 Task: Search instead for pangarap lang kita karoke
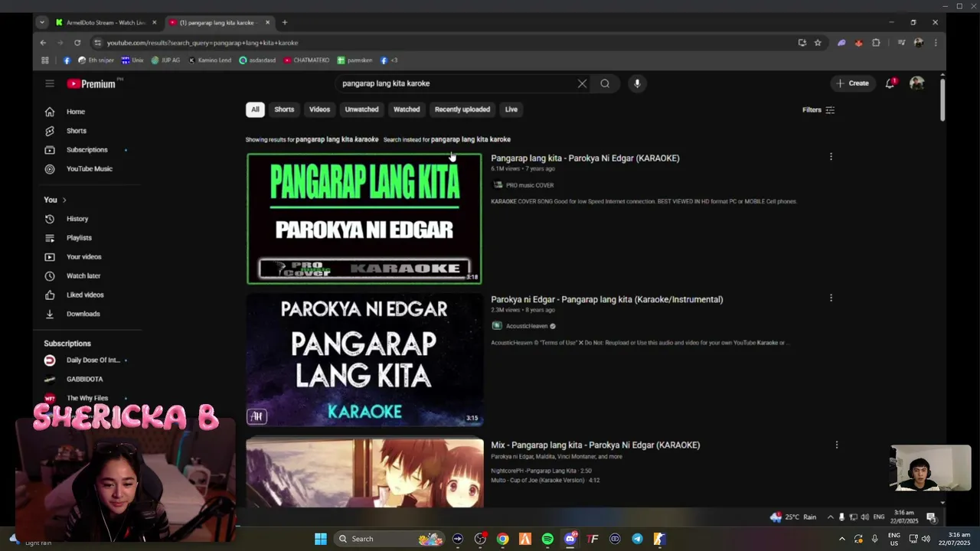tap(470, 139)
